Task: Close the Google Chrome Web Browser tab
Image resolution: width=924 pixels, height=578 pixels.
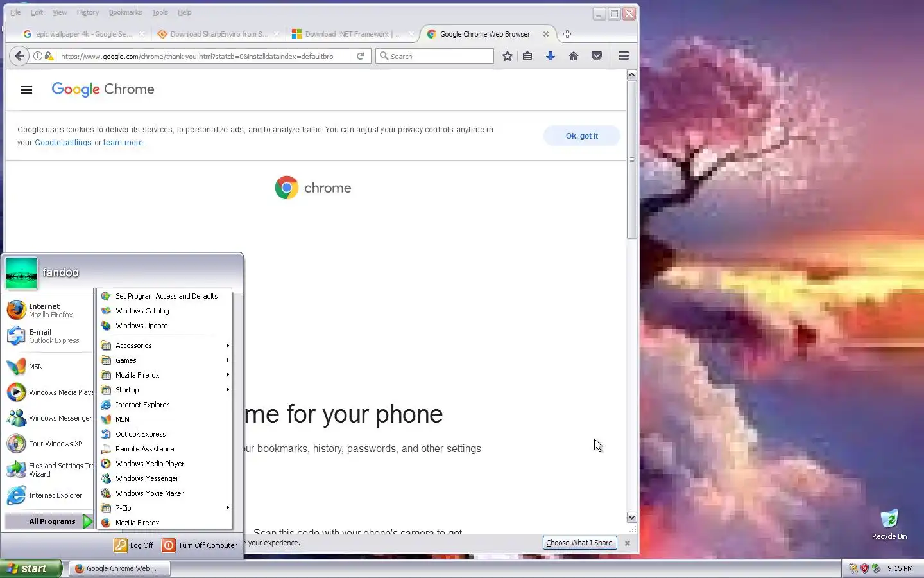Action: click(546, 34)
